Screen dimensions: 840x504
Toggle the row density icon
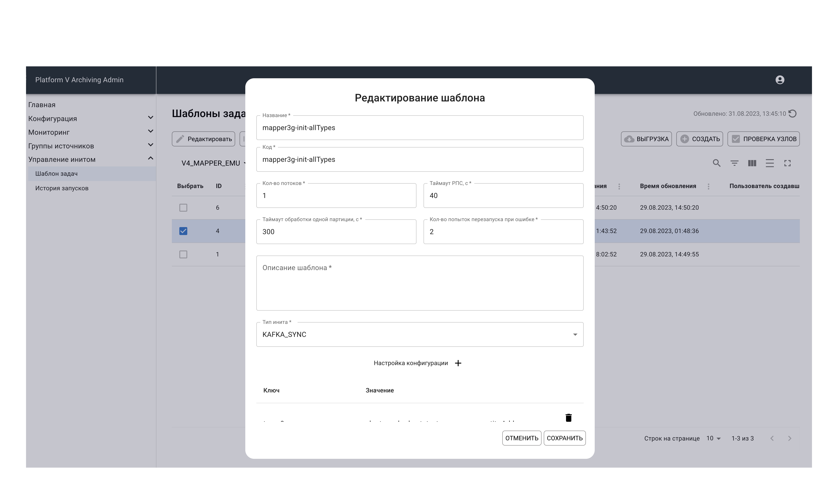(770, 163)
